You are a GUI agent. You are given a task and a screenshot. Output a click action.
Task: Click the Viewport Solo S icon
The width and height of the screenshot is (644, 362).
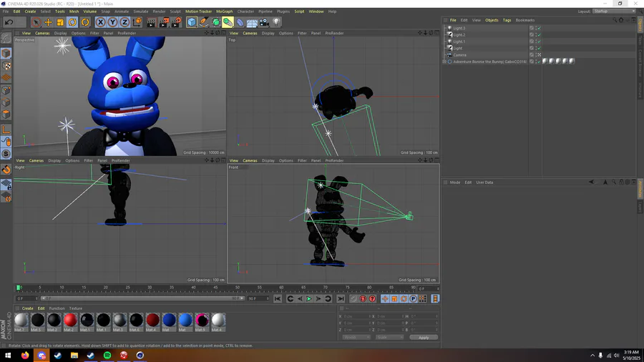(x=6, y=154)
